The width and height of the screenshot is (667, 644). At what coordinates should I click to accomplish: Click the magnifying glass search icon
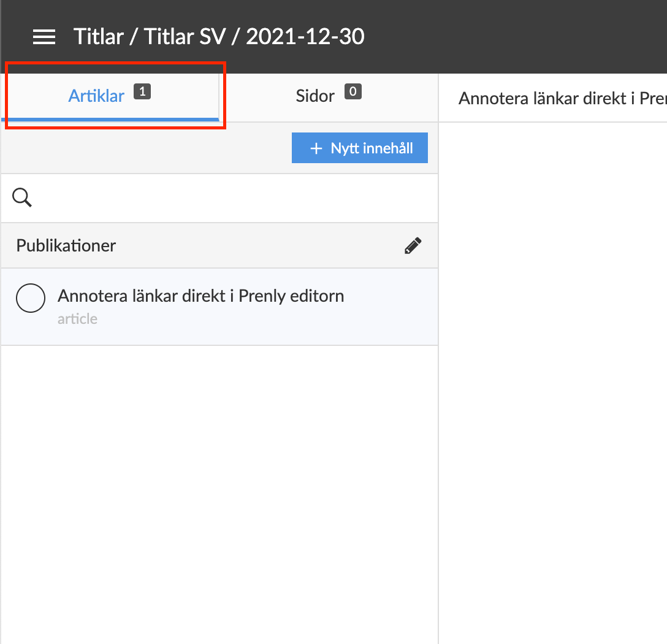coord(22,197)
